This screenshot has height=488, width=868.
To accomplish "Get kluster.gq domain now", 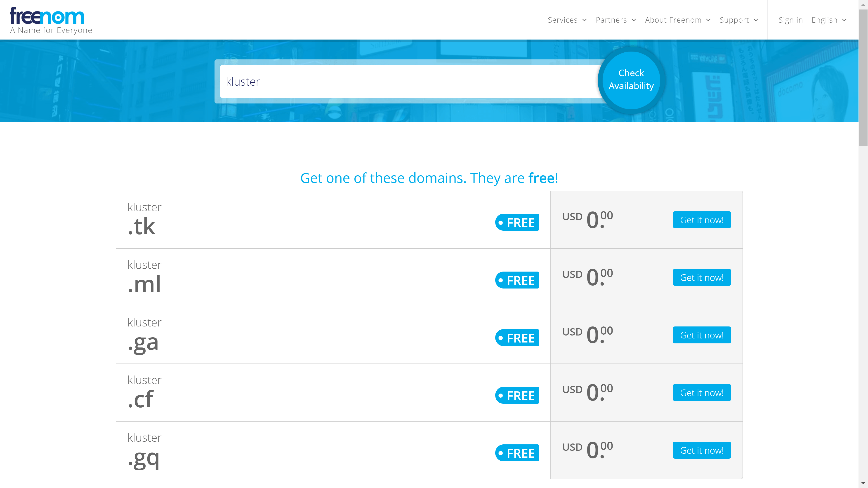I will coord(702,450).
